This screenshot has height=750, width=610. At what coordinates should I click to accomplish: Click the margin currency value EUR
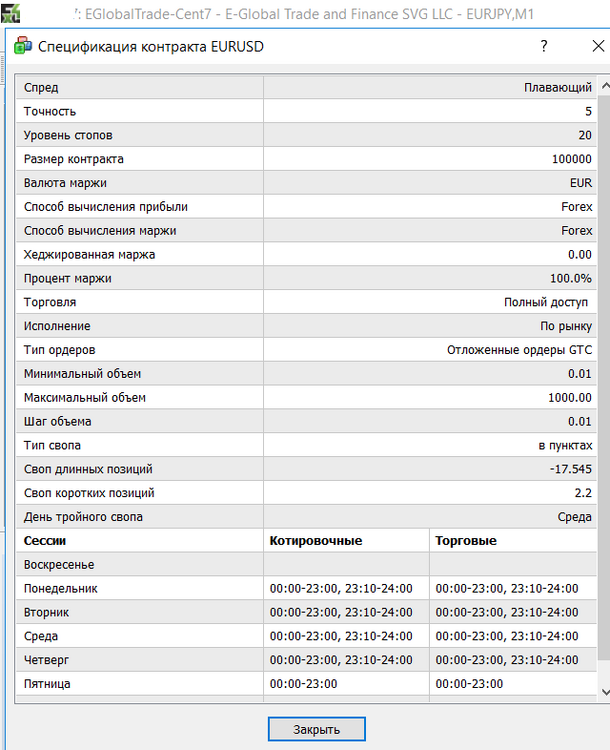tap(581, 183)
